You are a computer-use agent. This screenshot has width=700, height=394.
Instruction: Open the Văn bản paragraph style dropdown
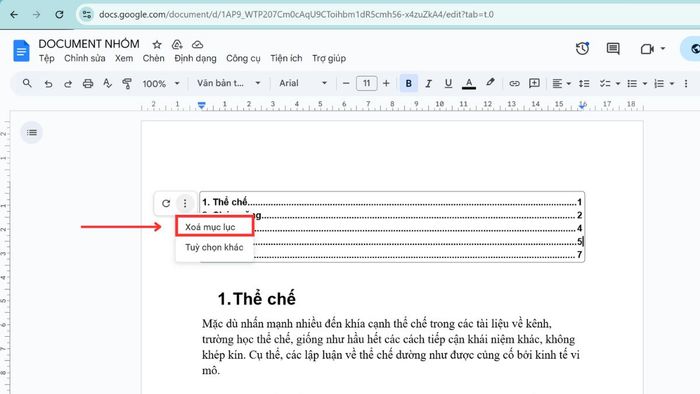(229, 83)
